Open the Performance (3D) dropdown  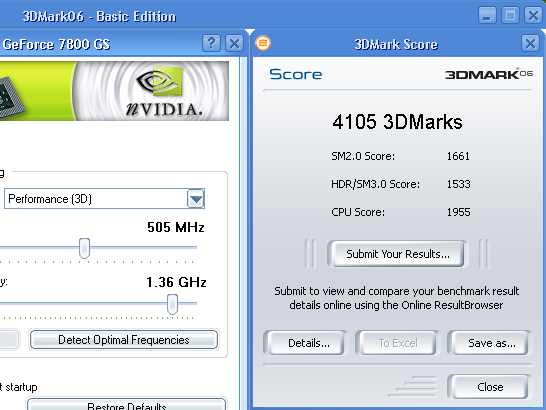click(196, 199)
